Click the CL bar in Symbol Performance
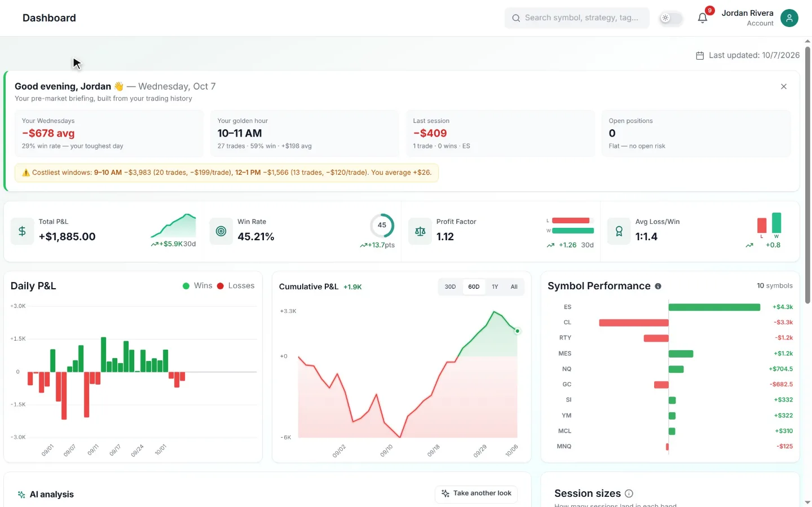Image resolution: width=812 pixels, height=507 pixels. (x=634, y=323)
